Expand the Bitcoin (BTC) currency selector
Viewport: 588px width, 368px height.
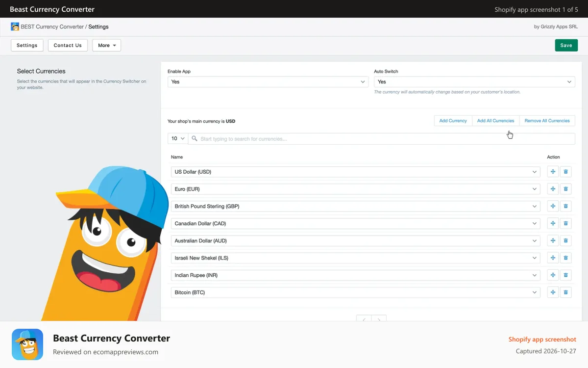pyautogui.click(x=355, y=292)
